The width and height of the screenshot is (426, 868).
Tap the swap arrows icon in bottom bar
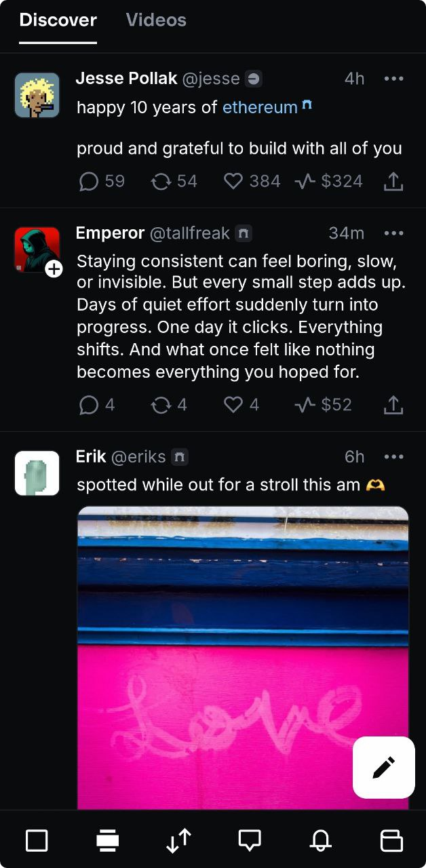click(x=178, y=841)
